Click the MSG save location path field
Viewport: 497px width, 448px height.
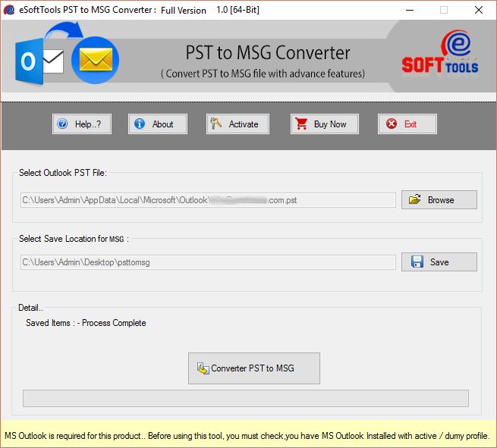coord(208,262)
